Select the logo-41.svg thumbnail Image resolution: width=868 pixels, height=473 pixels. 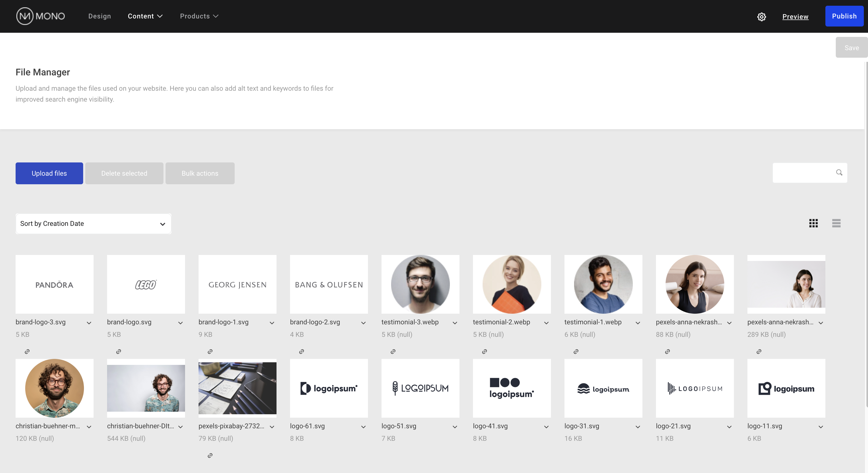(x=512, y=388)
